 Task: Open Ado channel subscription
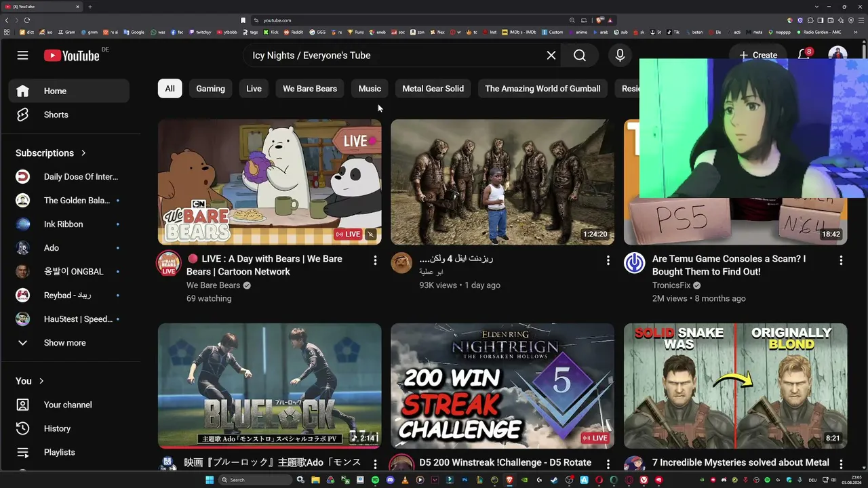point(68,248)
